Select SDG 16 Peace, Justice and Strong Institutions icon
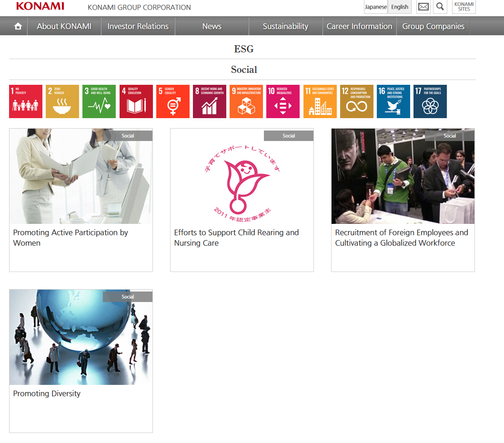 393,101
